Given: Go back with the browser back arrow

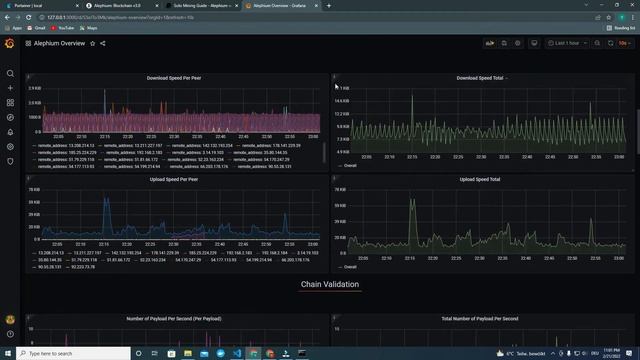Looking at the screenshot, I should tap(7, 18).
